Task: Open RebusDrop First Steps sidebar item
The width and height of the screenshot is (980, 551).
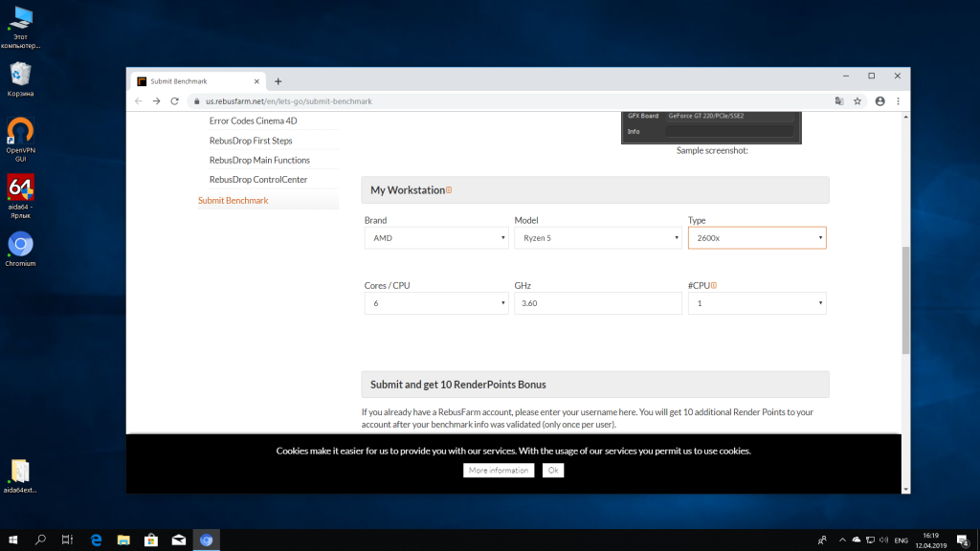Action: pos(251,141)
